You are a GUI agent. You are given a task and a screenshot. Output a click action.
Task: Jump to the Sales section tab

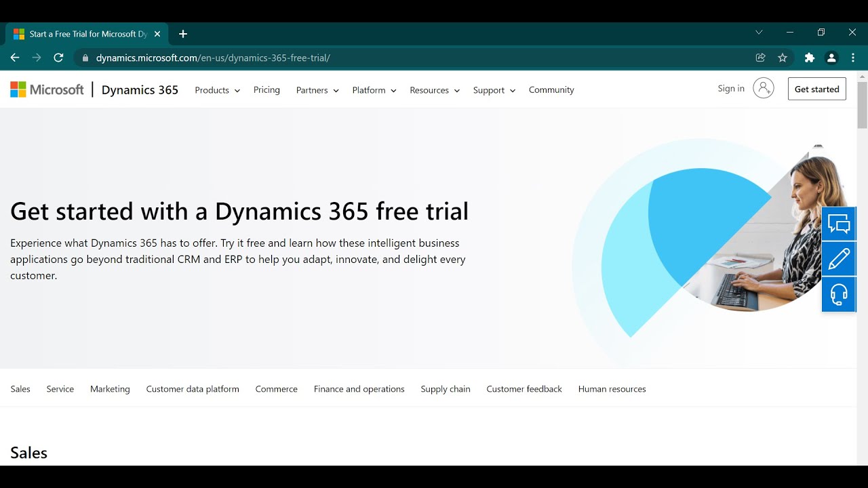click(x=20, y=389)
